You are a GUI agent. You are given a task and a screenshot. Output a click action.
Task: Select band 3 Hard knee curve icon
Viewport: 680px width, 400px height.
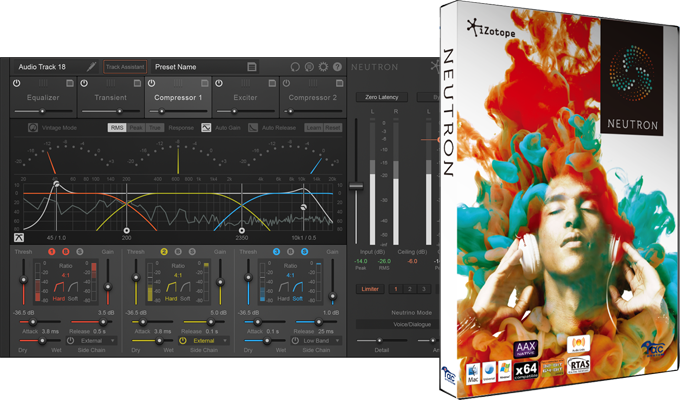pyautogui.click(x=284, y=287)
